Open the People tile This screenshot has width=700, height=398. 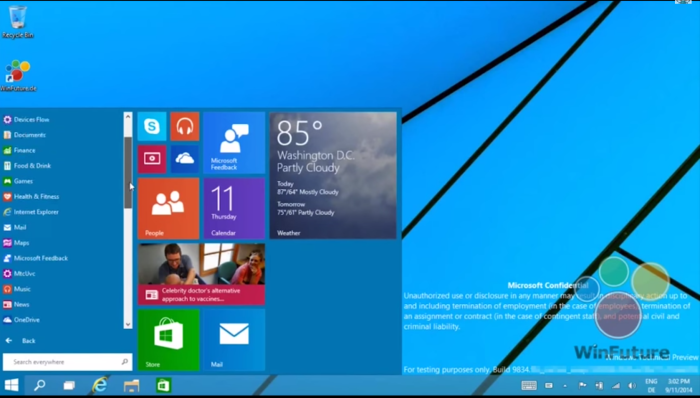tap(168, 208)
